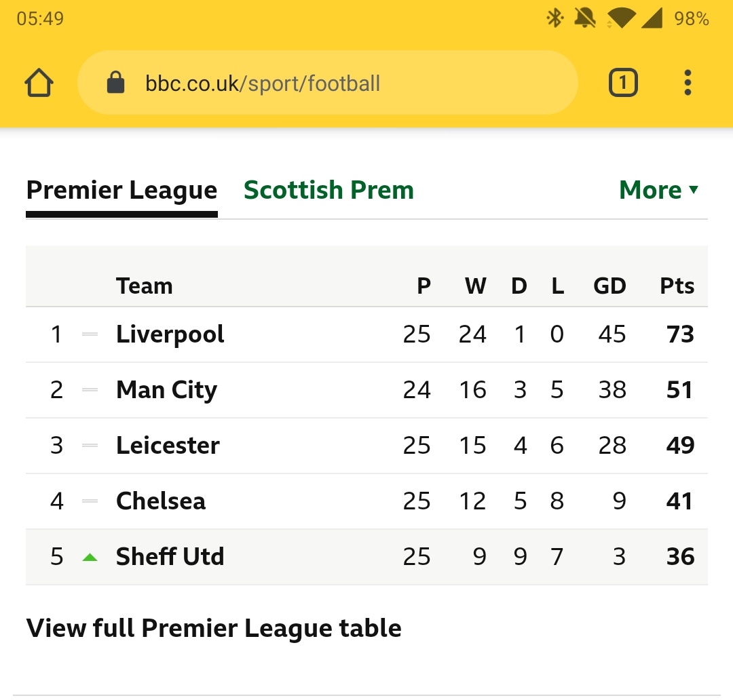The height and width of the screenshot is (700, 733).
Task: Open the Leicester team link
Action: click(168, 446)
